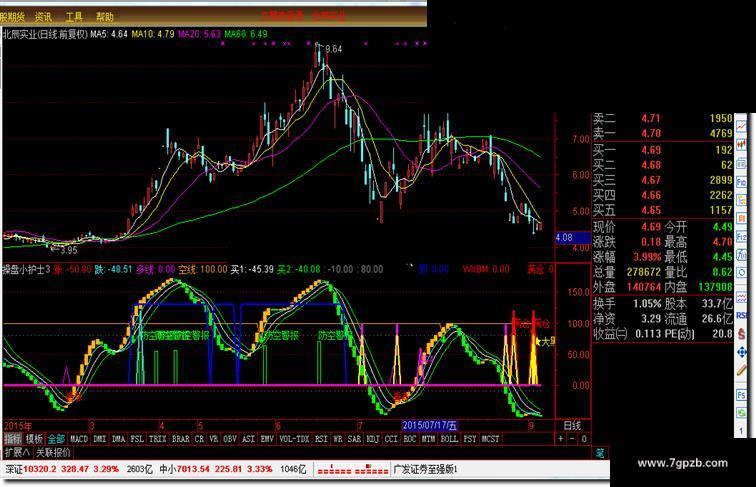Viewport: 756px width, 487px height.
Task: Switch indicator to DMI
Action: point(99,439)
